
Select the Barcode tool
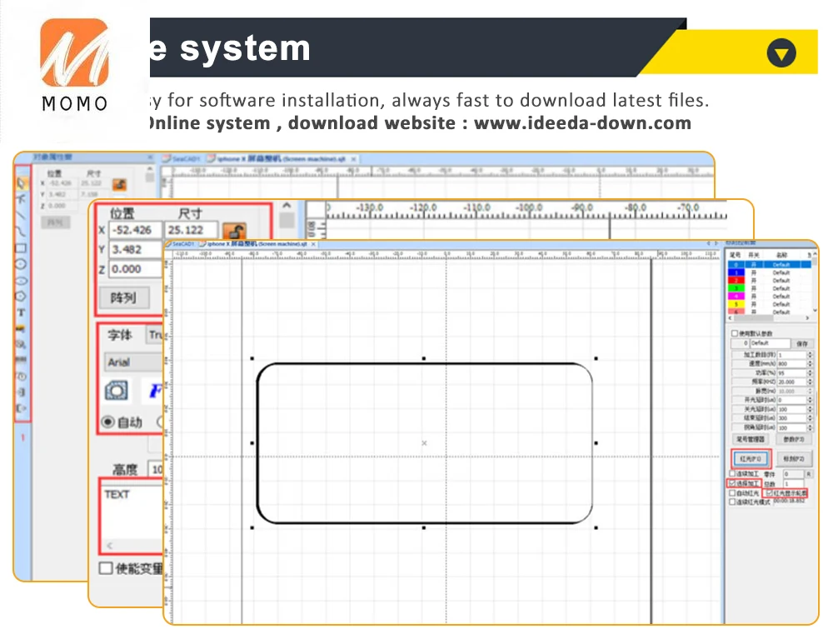[22, 360]
